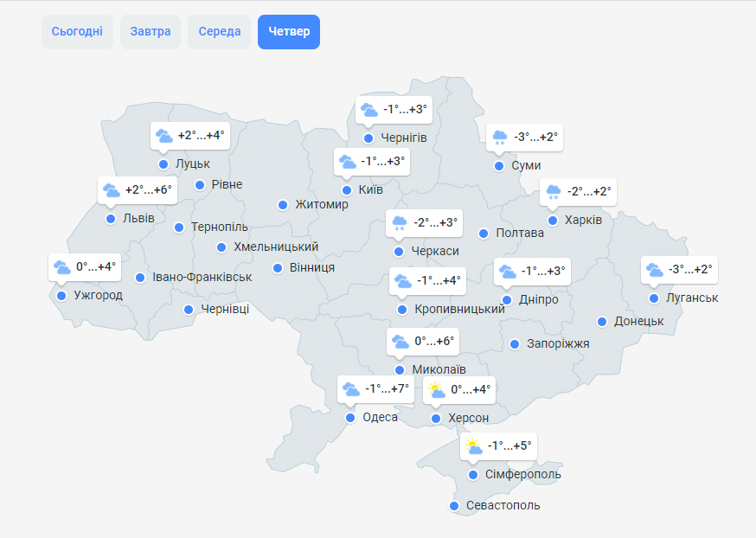756x538 pixels.
Task: Open the Луцьк city link
Action: click(192, 163)
